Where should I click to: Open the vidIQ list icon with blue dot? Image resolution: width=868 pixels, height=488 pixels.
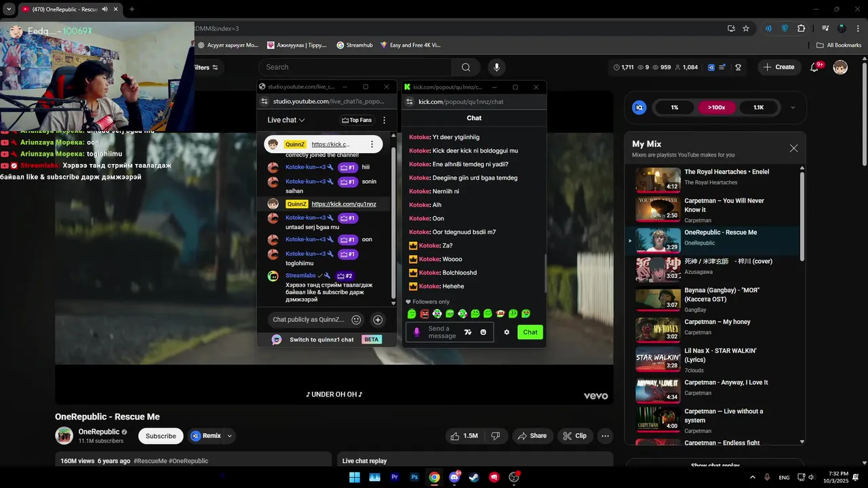(x=723, y=67)
